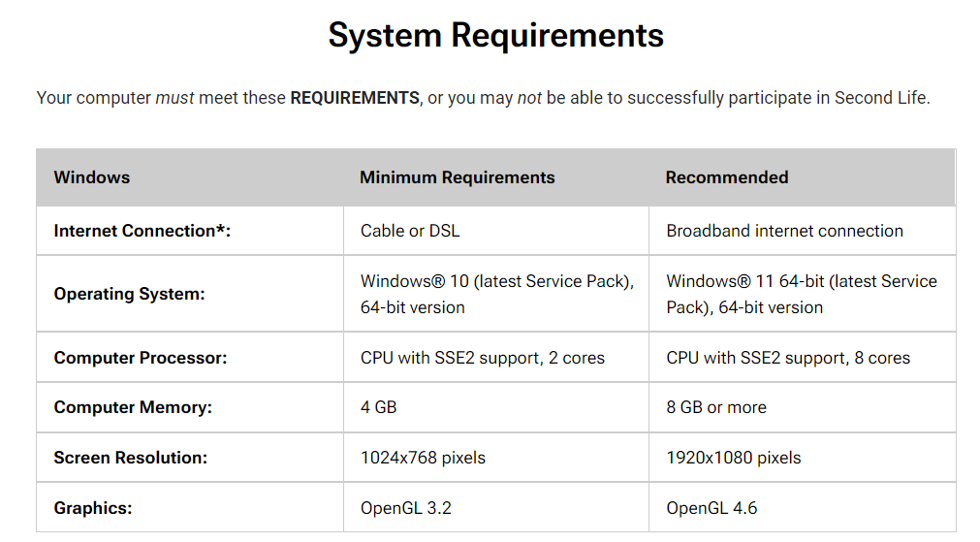Click the Broadband internet connection cell
Viewport: 980px width, 542px height.
coord(784,231)
